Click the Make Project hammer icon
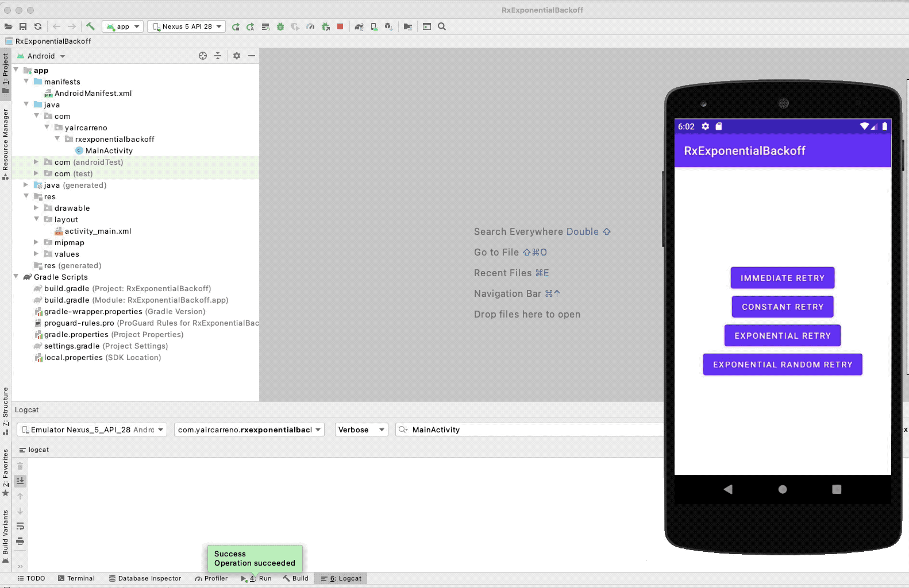Screen dimensions: 909x588 coord(90,26)
